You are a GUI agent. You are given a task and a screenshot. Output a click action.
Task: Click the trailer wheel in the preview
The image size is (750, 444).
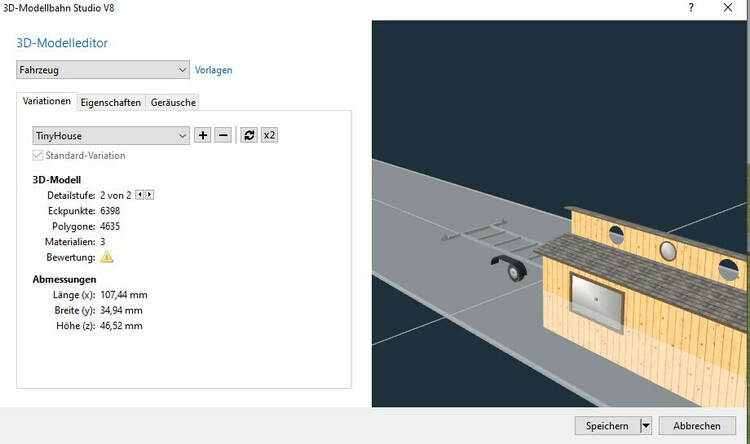pos(514,273)
